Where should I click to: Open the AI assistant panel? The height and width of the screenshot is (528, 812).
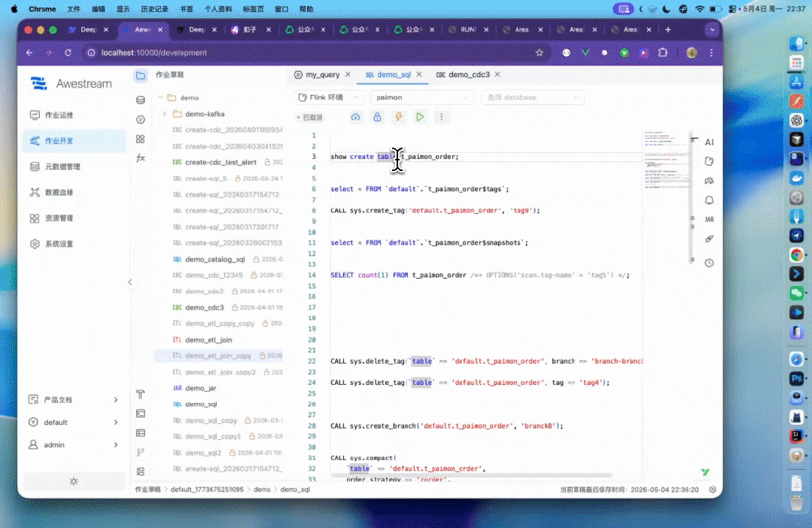[x=709, y=142]
